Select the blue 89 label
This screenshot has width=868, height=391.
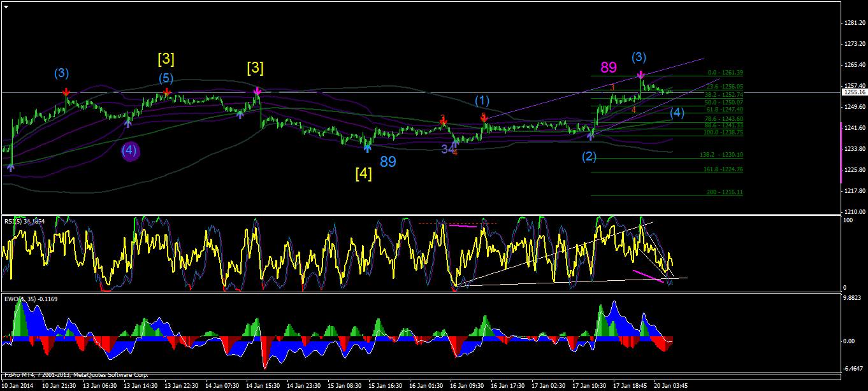tap(388, 162)
